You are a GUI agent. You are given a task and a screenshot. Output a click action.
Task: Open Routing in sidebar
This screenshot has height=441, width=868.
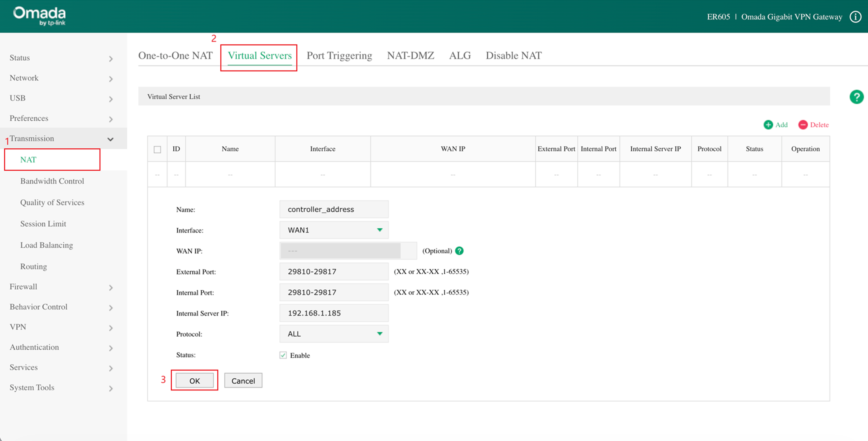(x=33, y=266)
